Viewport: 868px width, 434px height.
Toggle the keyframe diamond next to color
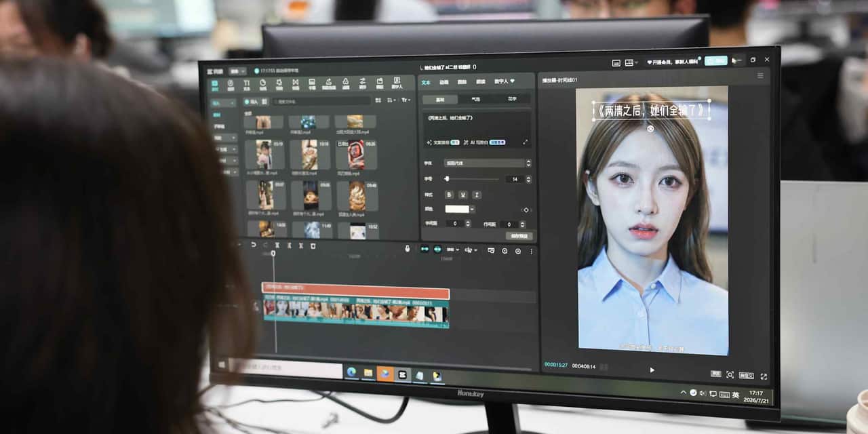[x=526, y=210]
